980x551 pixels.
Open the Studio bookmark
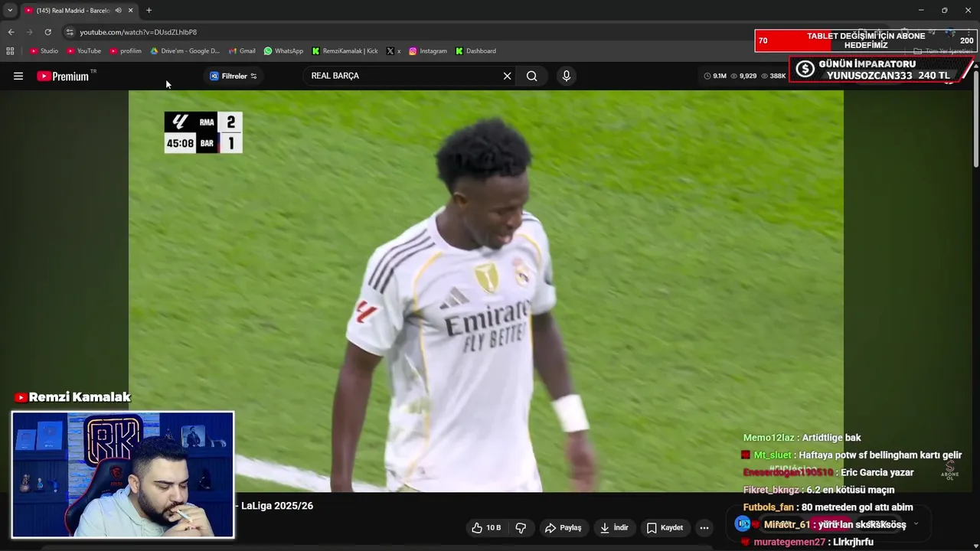(44, 51)
